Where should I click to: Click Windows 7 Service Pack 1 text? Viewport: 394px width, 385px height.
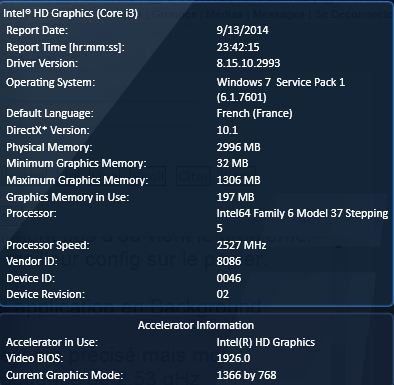click(281, 82)
